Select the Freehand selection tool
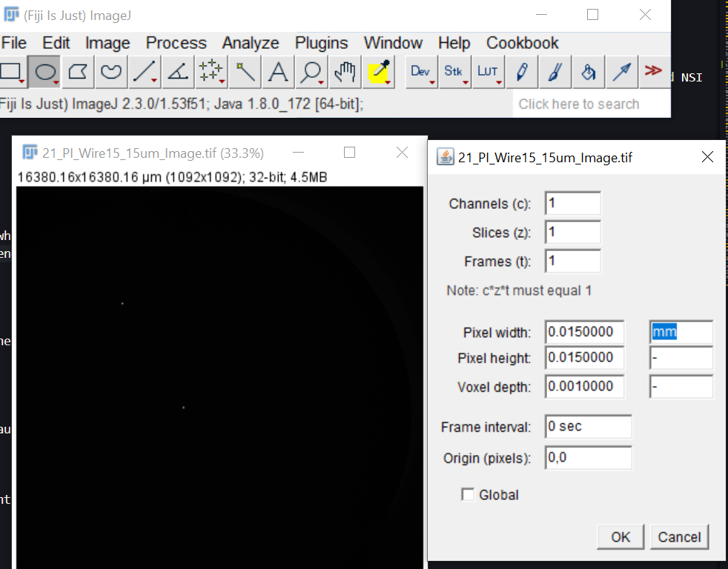 pos(111,72)
